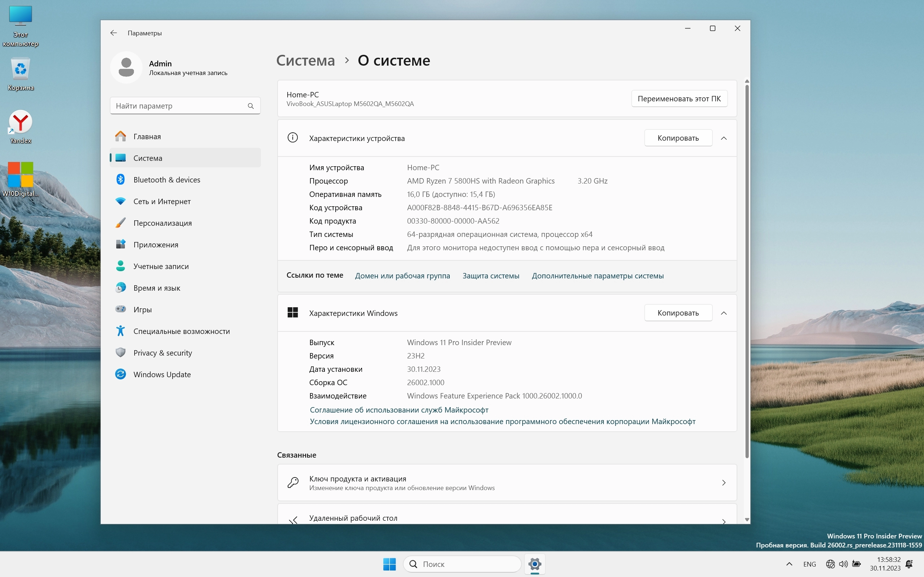The image size is (924, 577).
Task: Show hidden tray icons chevron
Action: 789,564
